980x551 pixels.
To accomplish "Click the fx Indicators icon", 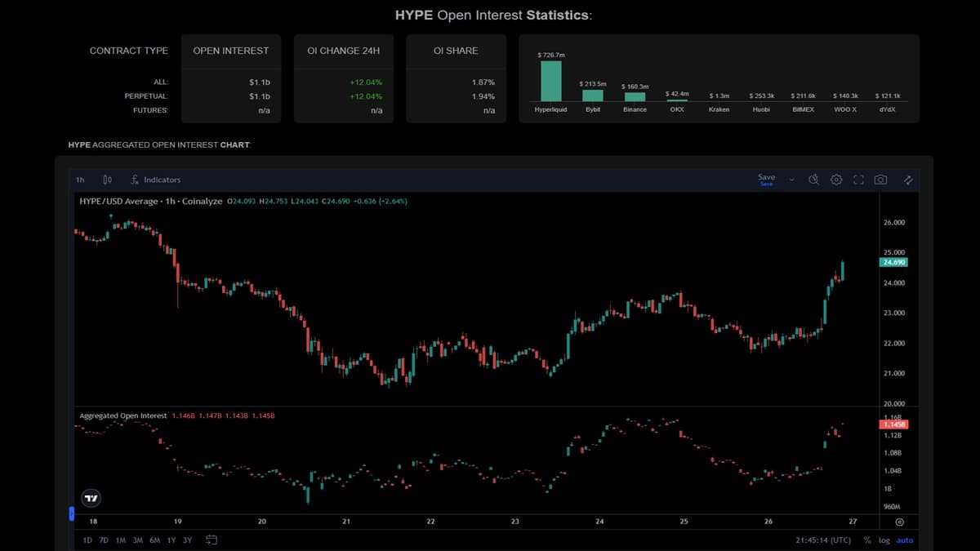I will tap(135, 179).
